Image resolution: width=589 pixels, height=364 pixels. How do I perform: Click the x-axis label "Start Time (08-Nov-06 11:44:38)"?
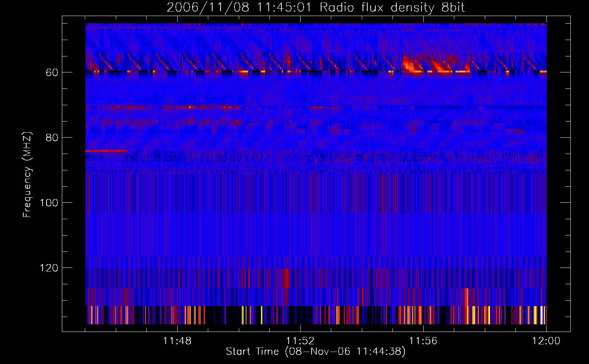[316, 352]
